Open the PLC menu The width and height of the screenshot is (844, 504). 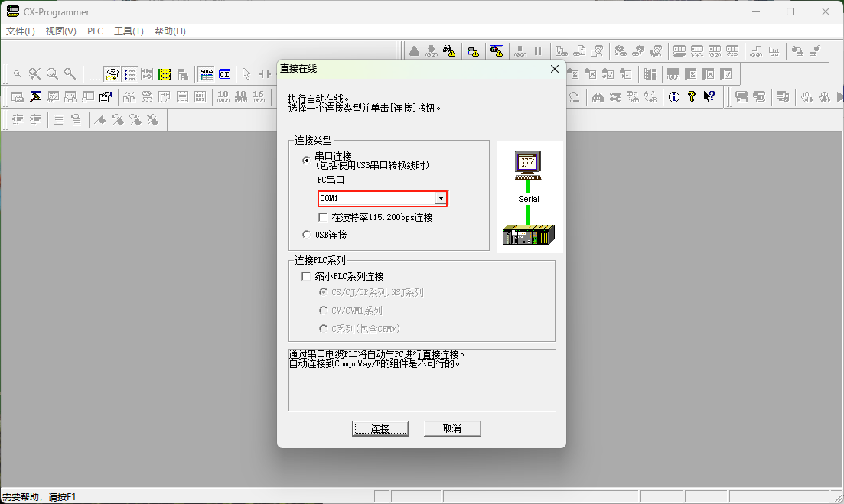tap(96, 31)
